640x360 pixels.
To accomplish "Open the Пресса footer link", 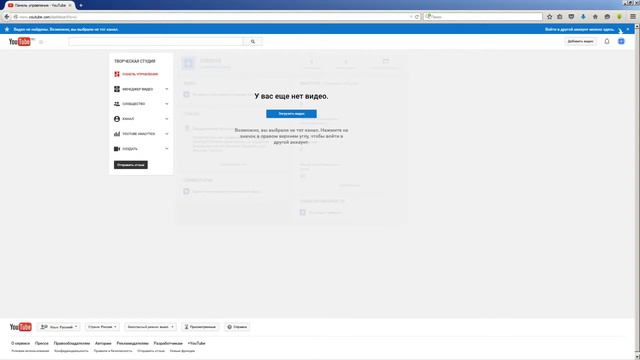I will pos(42,343).
